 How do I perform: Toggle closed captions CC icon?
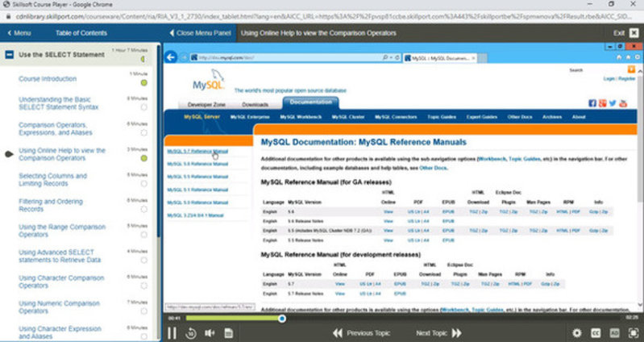click(x=596, y=333)
